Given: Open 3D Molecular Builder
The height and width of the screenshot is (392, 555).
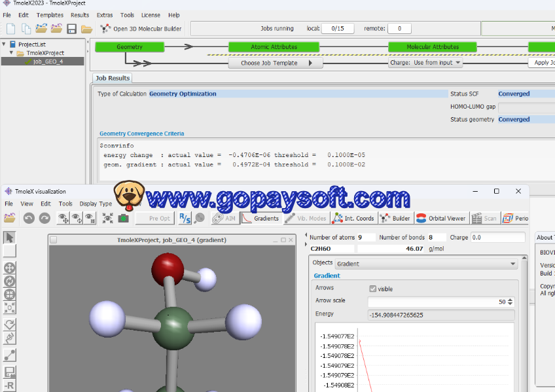Looking at the screenshot, I should point(141,29).
